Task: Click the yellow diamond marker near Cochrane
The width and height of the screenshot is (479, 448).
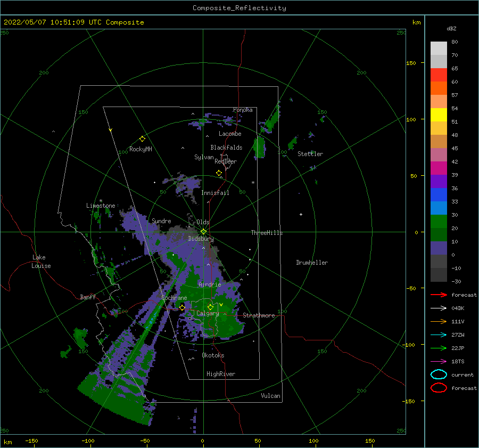Action: click(x=182, y=307)
